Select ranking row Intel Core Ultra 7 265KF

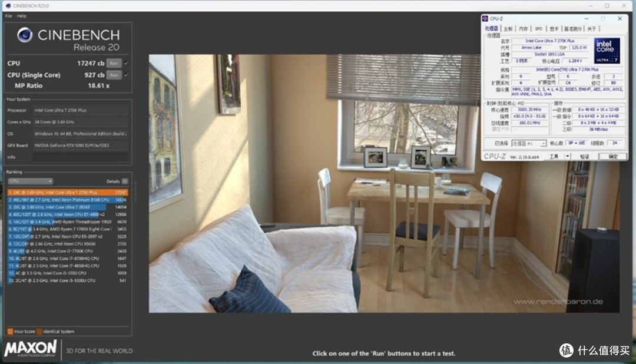pos(67,207)
